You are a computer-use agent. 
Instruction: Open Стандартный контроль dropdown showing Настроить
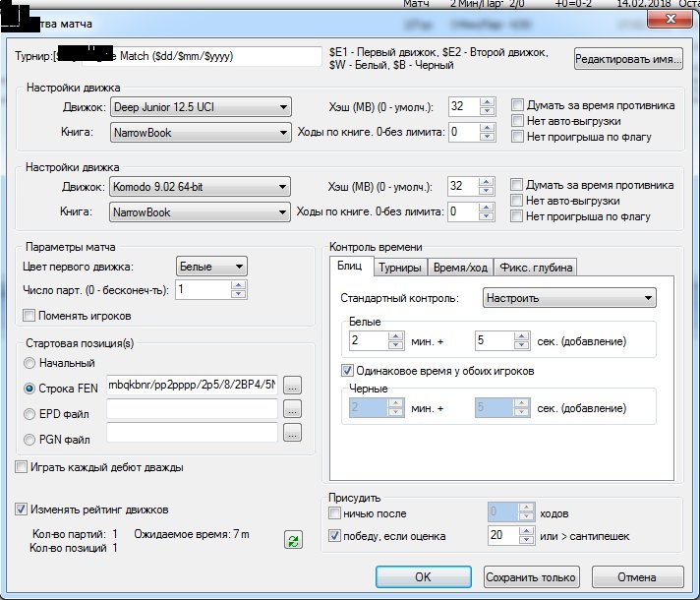pyautogui.click(x=648, y=298)
